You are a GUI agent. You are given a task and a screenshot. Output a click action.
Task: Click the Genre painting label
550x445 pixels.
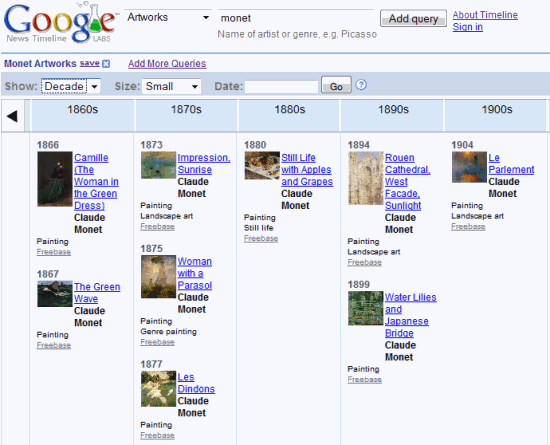168,331
